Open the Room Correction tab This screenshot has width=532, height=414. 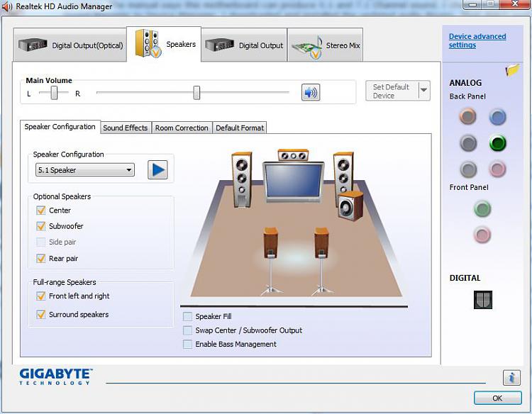click(x=182, y=128)
